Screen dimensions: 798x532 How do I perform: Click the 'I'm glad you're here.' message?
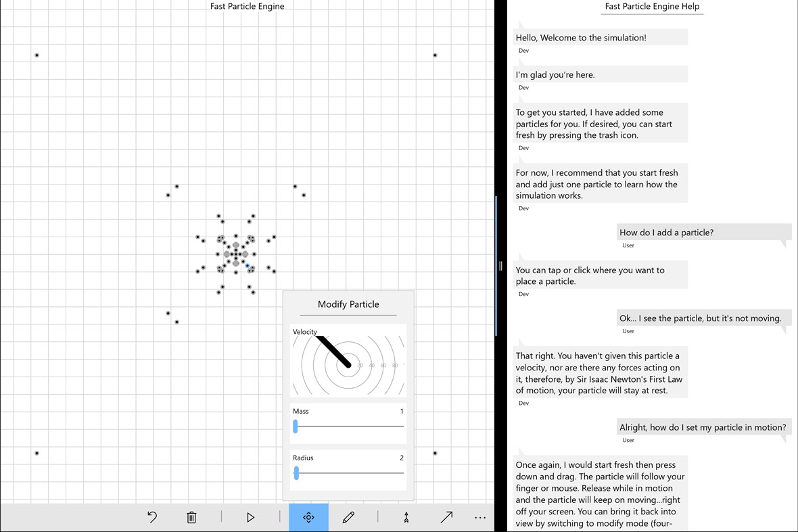tap(601, 74)
